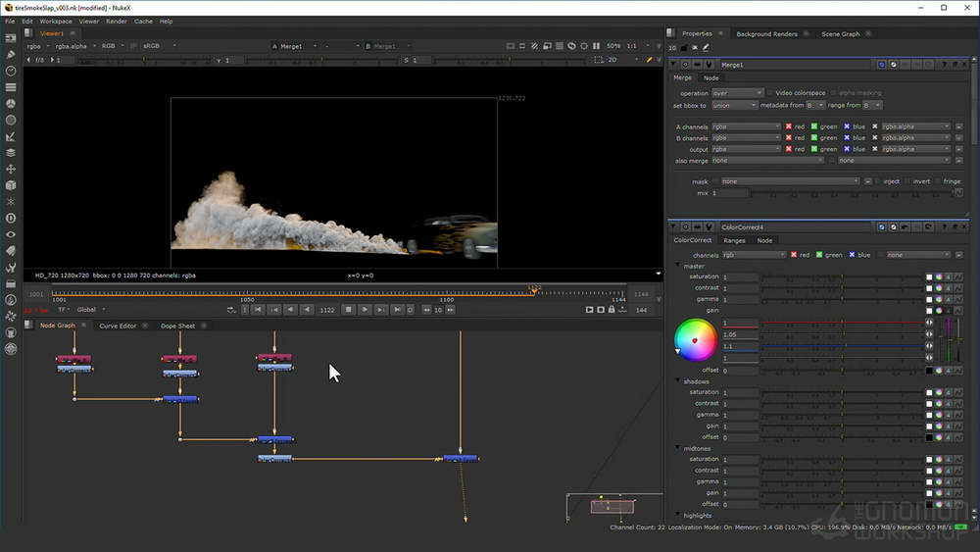This screenshot has width=980, height=552.
Task: Open the Transform nodes move icon
Action: [11, 169]
